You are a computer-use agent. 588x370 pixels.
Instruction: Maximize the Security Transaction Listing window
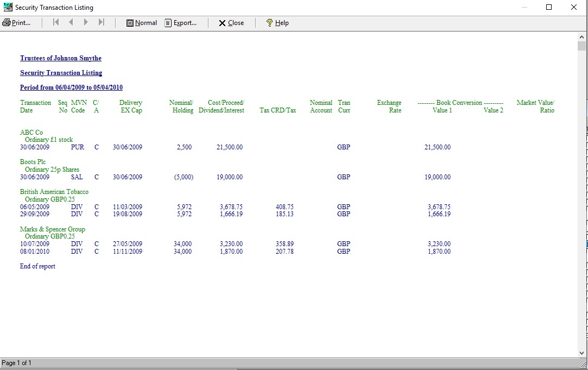[548, 7]
